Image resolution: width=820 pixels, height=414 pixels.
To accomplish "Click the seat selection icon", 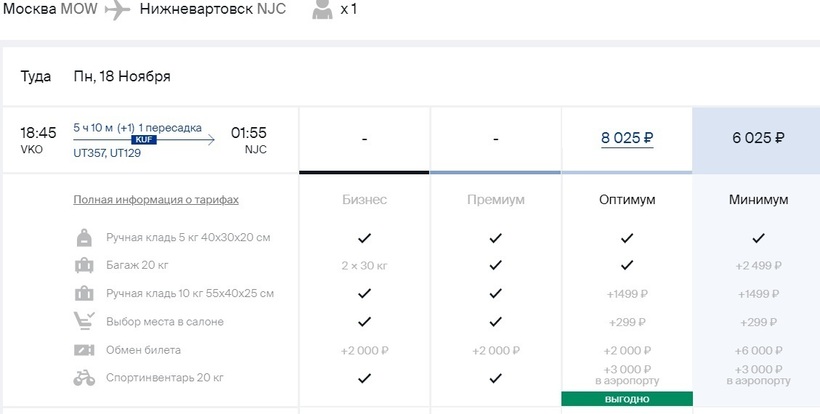I will click(x=84, y=322).
